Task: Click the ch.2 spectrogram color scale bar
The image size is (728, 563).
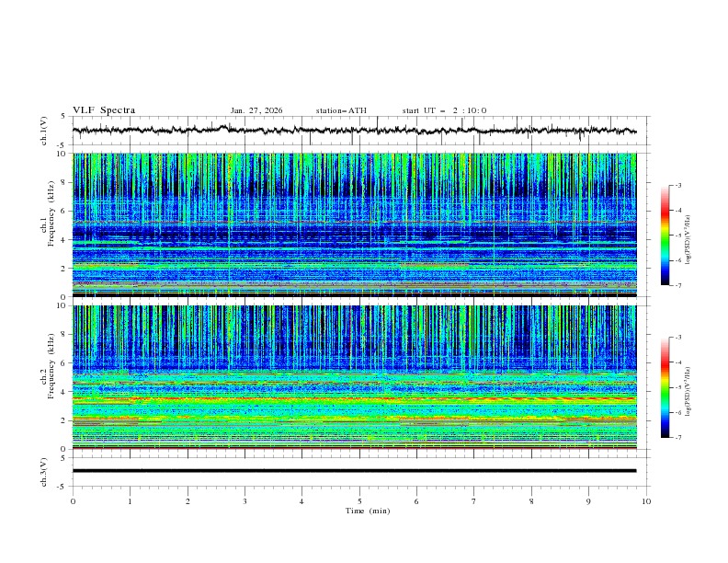Action: (x=665, y=387)
